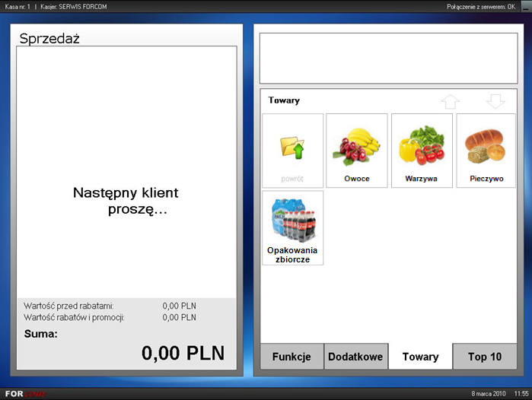Open the Owoce fruit category
This screenshot has height=400, width=532.
point(357,151)
